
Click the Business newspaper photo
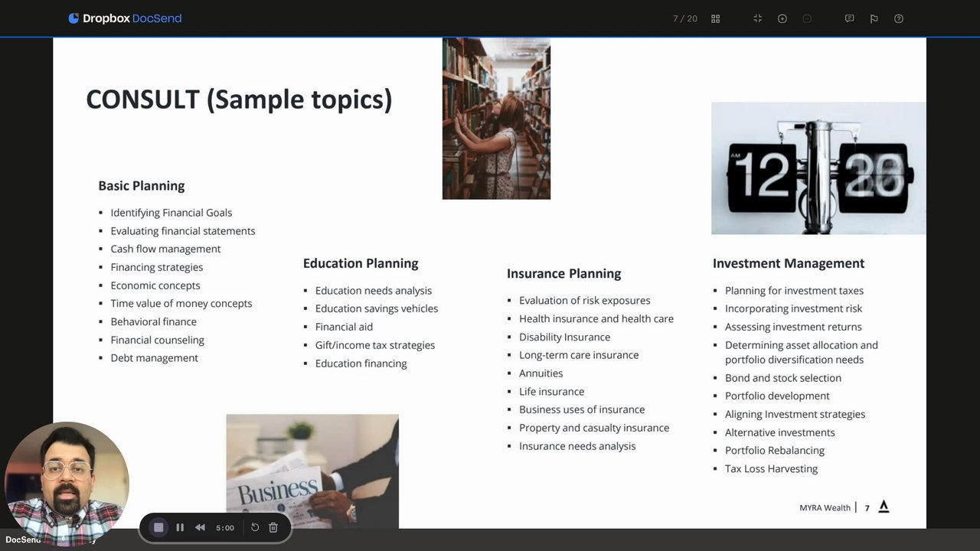312,471
